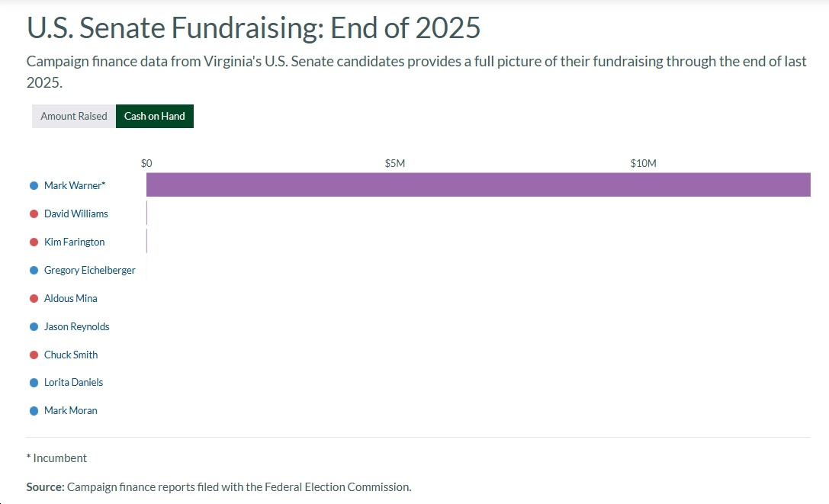
Task: Click the blue dot beside Gregory Eichelberger
Action: click(x=34, y=270)
